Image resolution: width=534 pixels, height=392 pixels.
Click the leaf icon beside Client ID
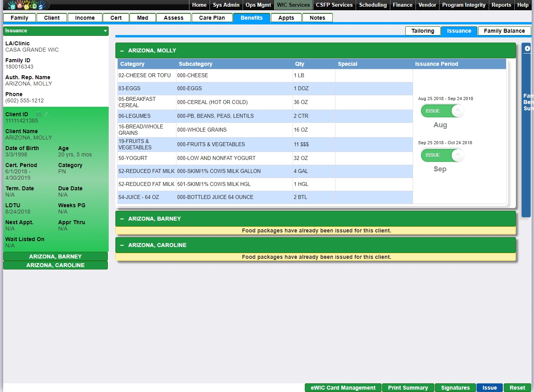click(47, 114)
